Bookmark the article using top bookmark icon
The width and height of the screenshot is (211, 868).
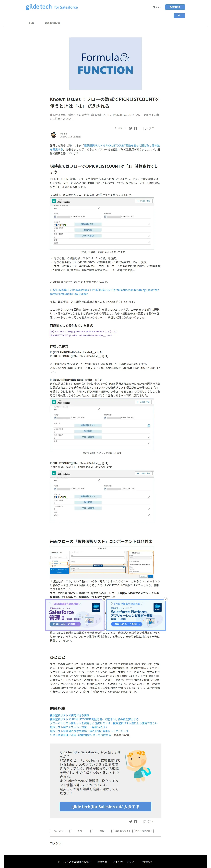(145, 128)
